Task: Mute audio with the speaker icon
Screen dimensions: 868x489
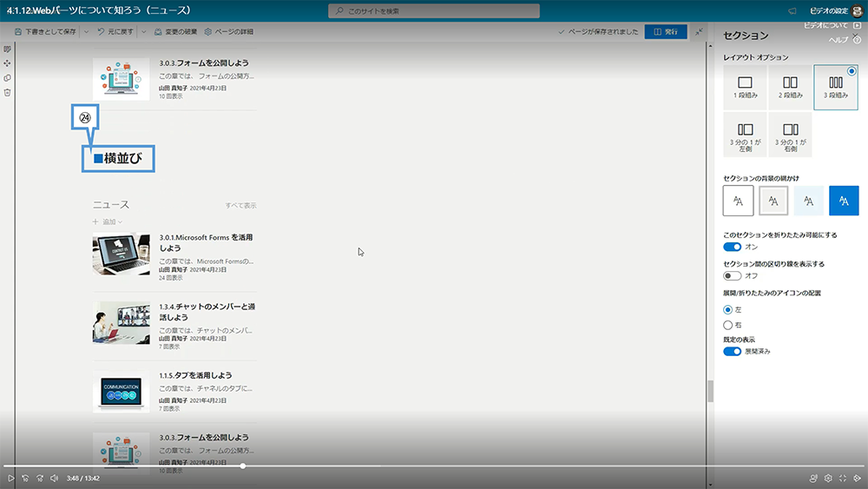Action: click(54, 478)
